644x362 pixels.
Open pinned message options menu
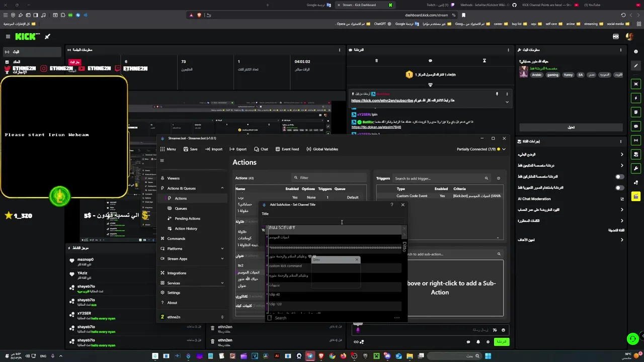point(507,94)
